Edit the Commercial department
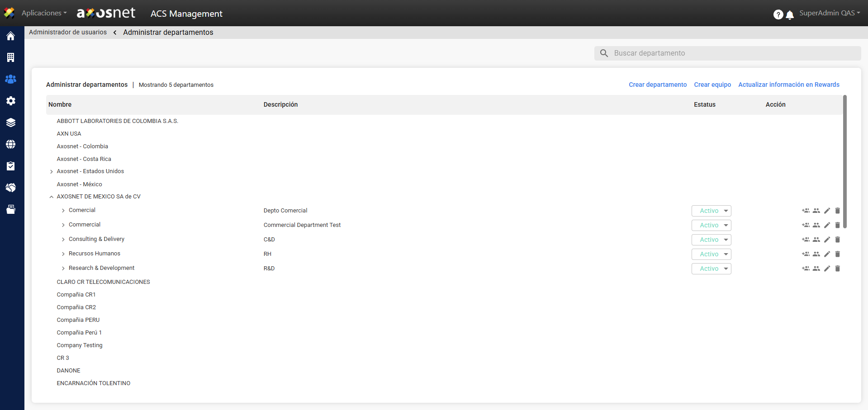 click(x=827, y=225)
